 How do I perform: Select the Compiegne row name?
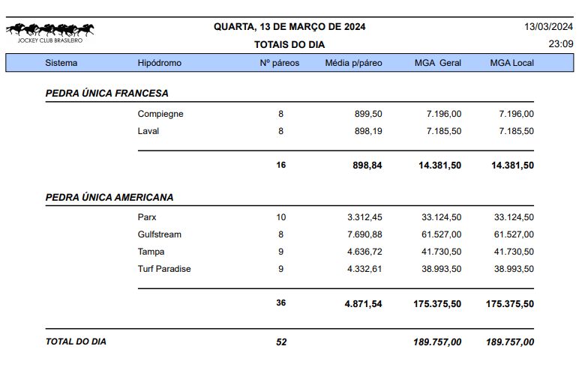tap(160, 114)
